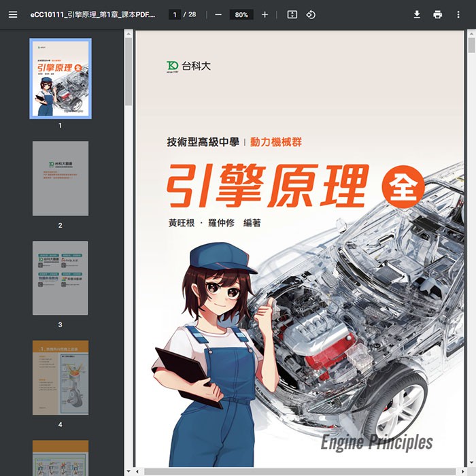Click the horizontal scrollbar left arrow

pyautogui.click(x=139, y=471)
